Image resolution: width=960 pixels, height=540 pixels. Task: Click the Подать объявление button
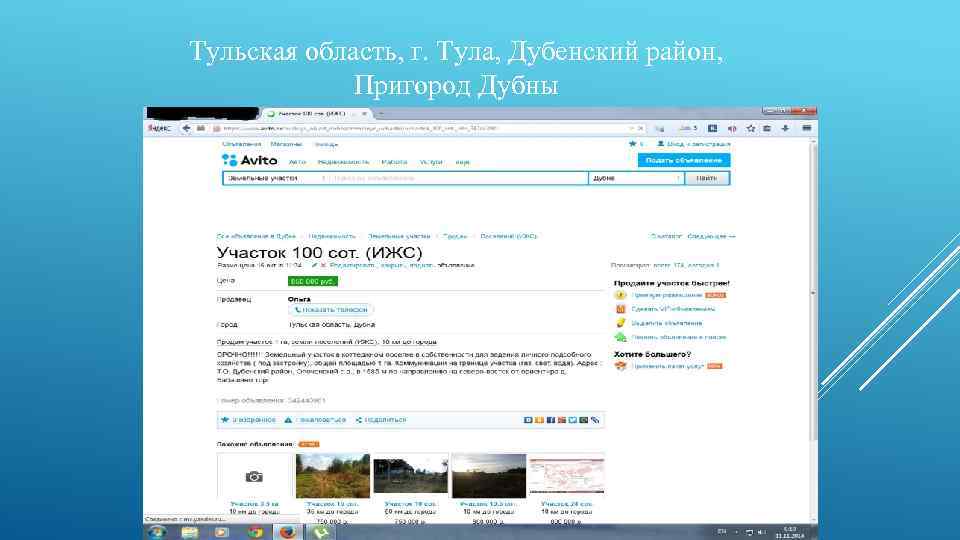(684, 160)
